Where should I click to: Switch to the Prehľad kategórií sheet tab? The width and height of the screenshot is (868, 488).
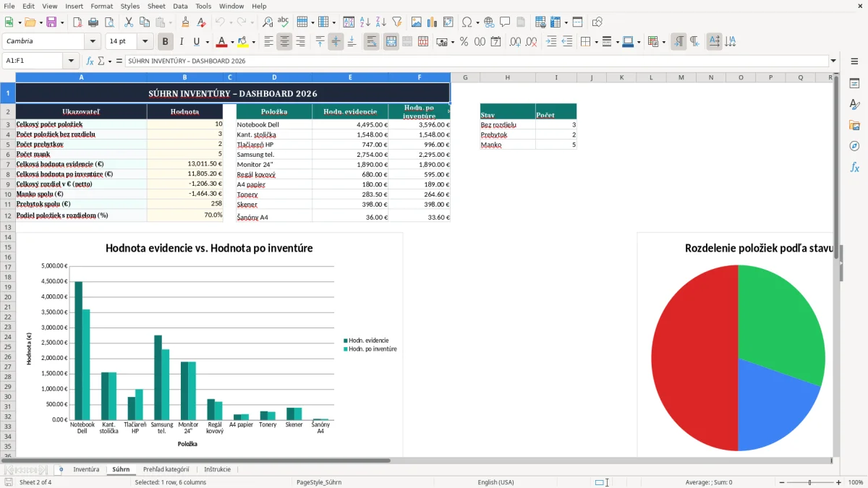coord(166,469)
